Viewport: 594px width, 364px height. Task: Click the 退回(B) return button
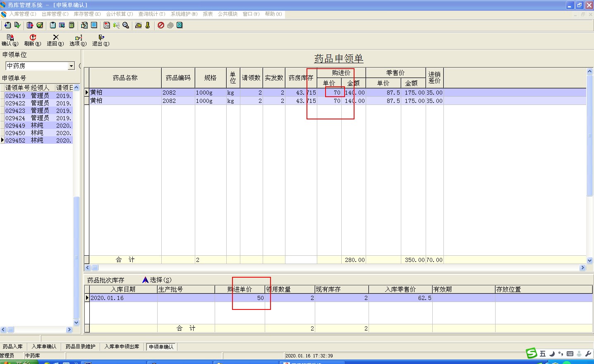tap(55, 40)
